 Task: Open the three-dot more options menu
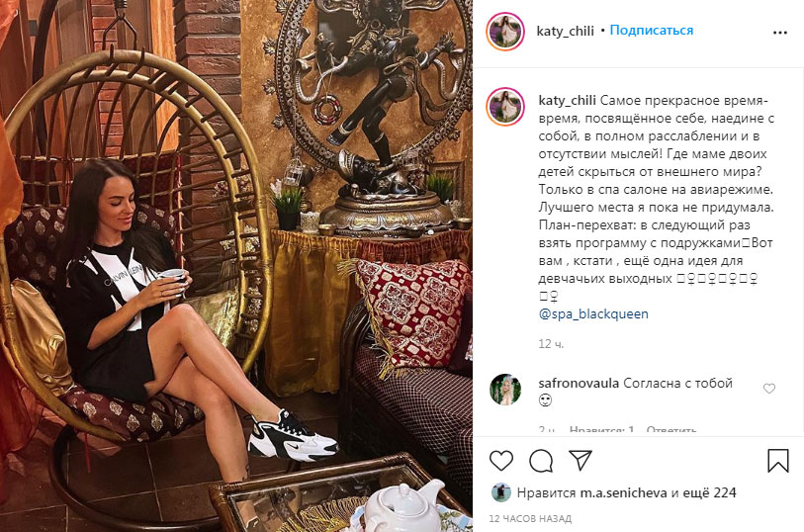click(x=780, y=33)
